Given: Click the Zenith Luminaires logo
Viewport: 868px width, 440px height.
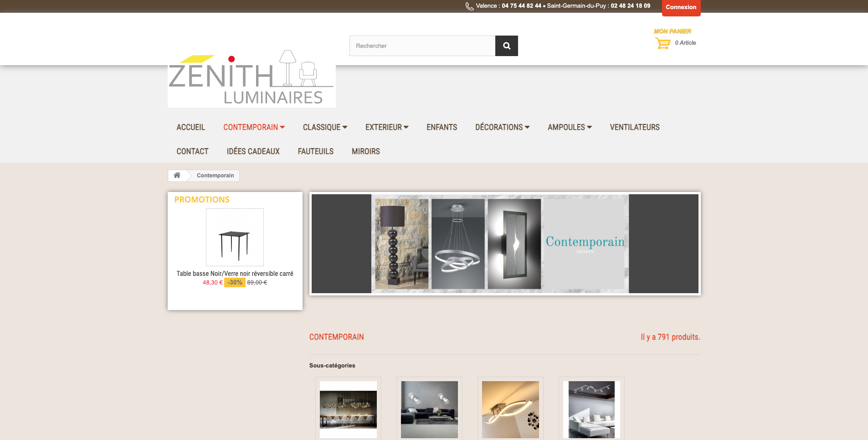Looking at the screenshot, I should coord(252,78).
